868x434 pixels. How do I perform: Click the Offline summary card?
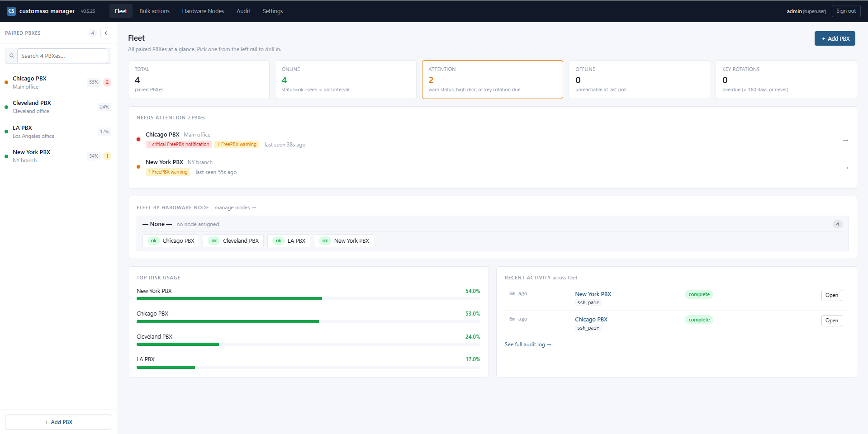point(639,80)
